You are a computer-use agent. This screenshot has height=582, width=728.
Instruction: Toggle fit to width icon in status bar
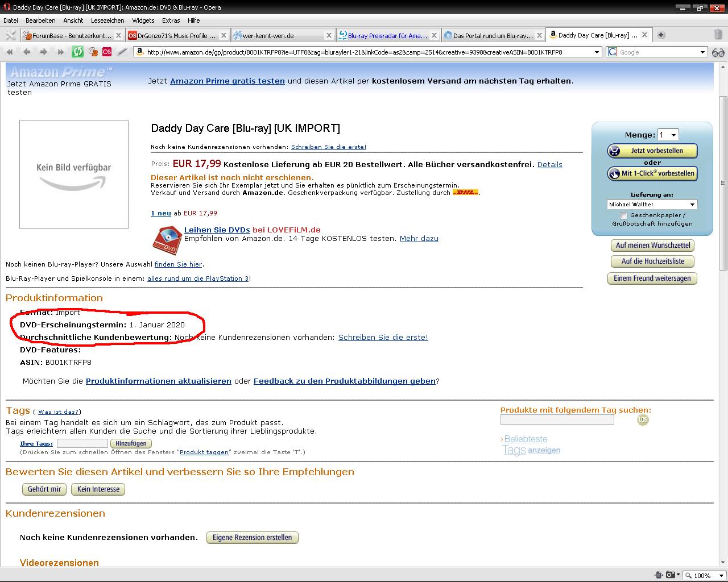point(657,575)
